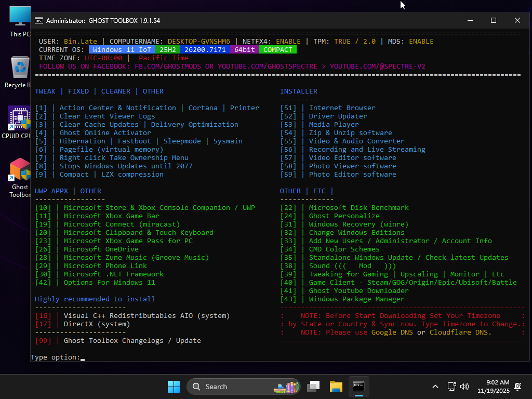Minimize the Ghost Toolbox console window
Image resolution: width=532 pixels, height=399 pixels.
tap(470, 21)
